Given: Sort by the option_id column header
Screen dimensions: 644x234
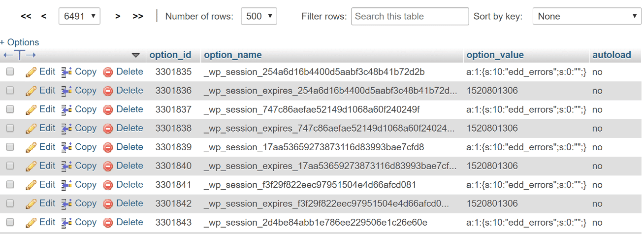Looking at the screenshot, I should [x=170, y=55].
